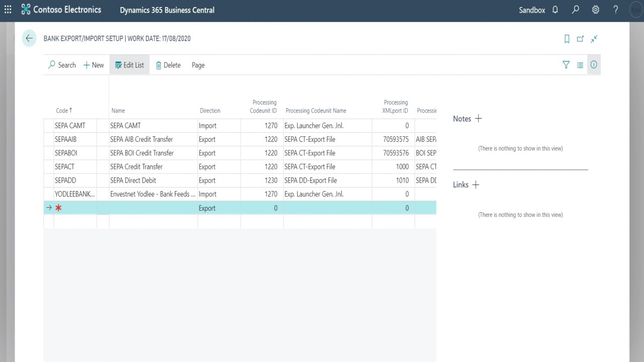This screenshot has width=644, height=362.
Task: Toggle the filter pane
Action: pyautogui.click(x=566, y=65)
